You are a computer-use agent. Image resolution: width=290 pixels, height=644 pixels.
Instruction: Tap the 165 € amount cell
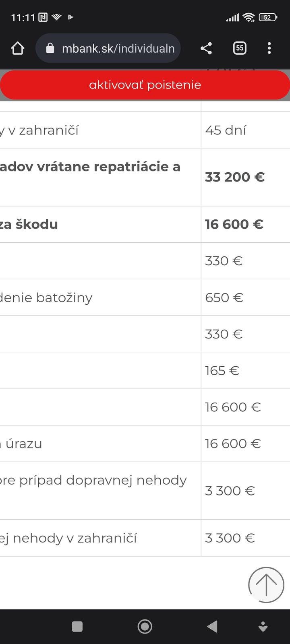point(222,370)
